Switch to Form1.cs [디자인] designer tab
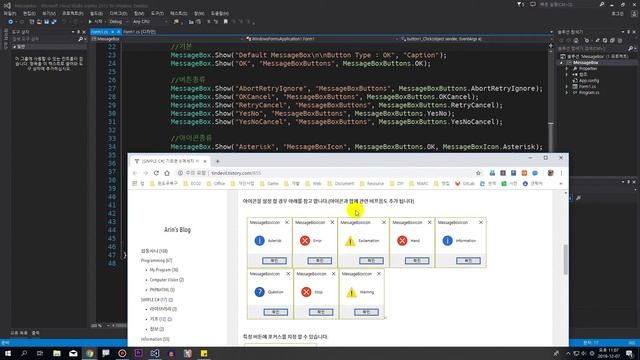Image resolution: width=640 pixels, height=360 pixels. coord(139,31)
